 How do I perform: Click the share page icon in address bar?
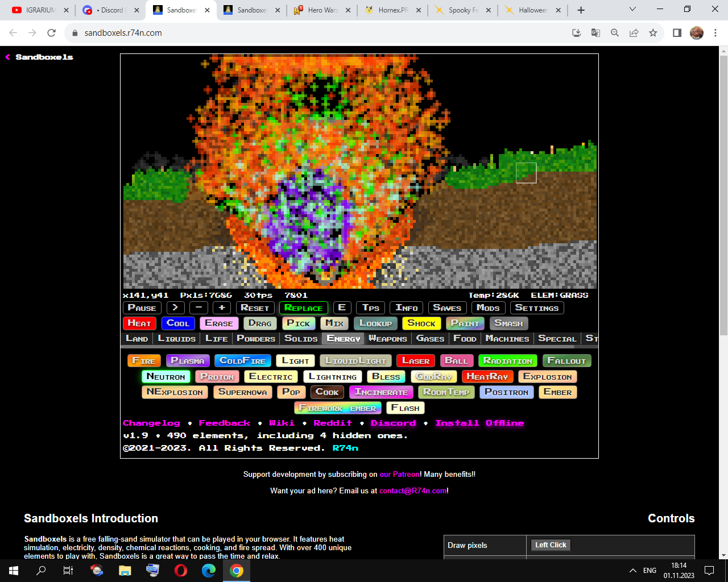[x=634, y=33]
